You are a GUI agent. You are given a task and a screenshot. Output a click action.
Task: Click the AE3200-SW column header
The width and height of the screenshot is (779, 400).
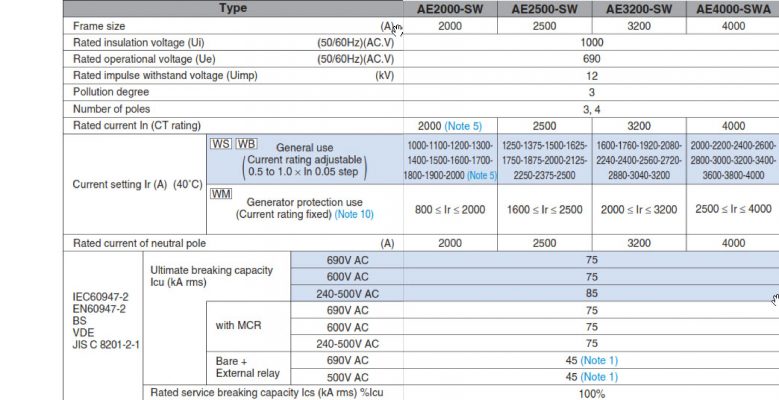point(639,8)
